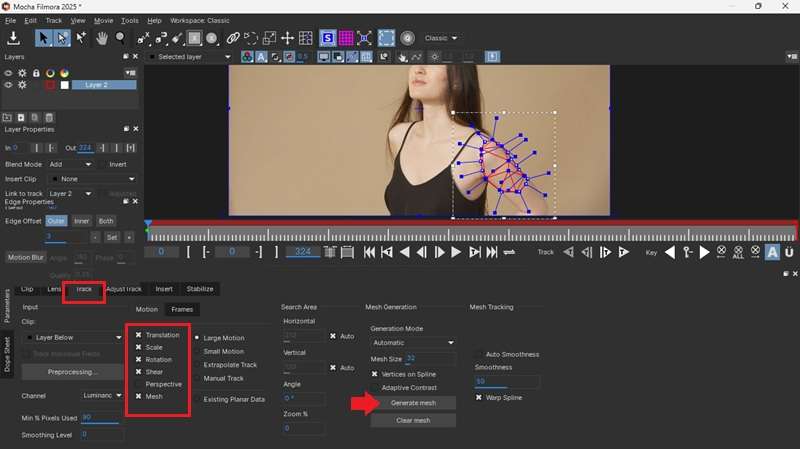The image size is (800, 449).
Task: Click the add keyframe key icon
Action: click(687, 252)
